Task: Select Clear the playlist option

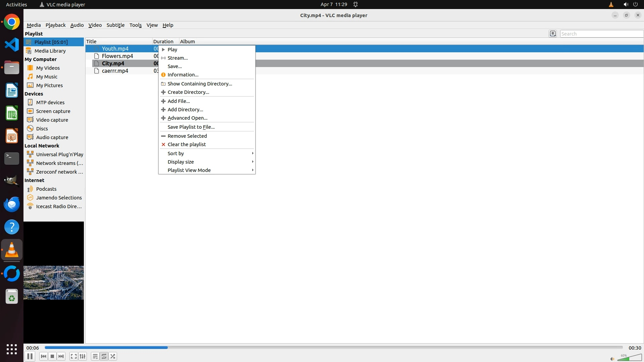Action: tap(186, 144)
